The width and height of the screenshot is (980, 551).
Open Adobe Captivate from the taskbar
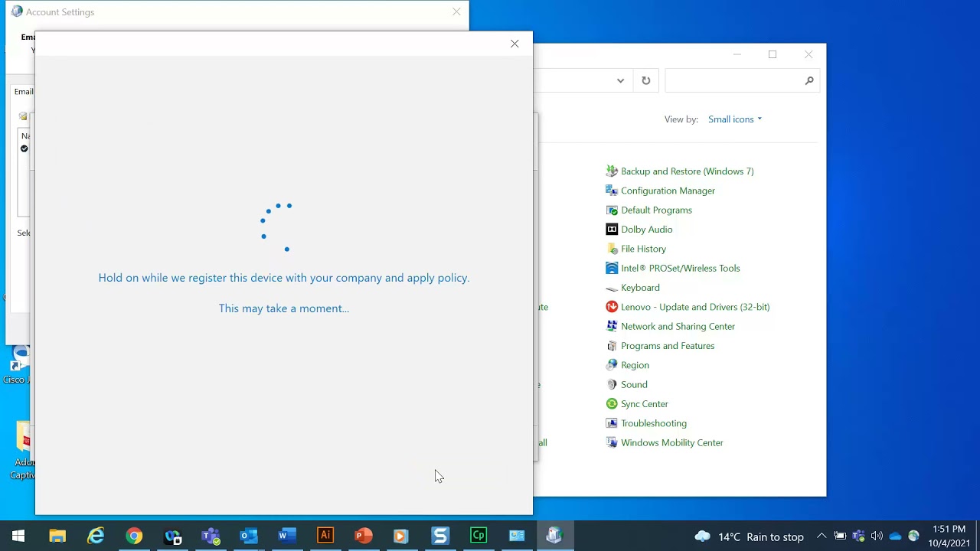click(479, 536)
